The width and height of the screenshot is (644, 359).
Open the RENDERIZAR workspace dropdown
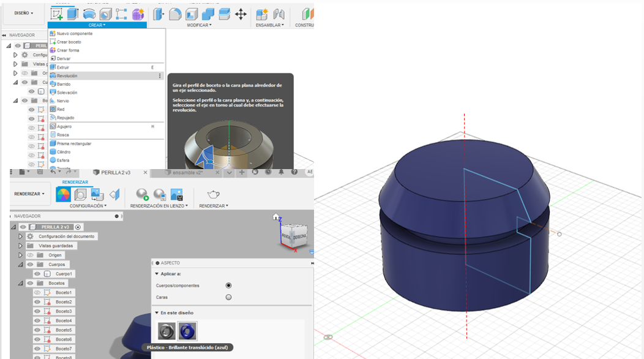pos(29,194)
